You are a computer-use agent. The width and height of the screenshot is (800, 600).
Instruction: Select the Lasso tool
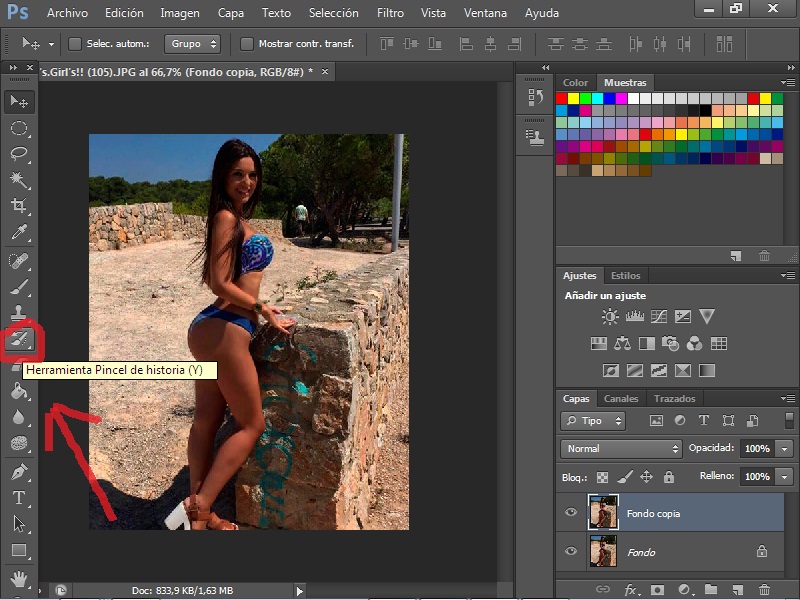click(19, 154)
